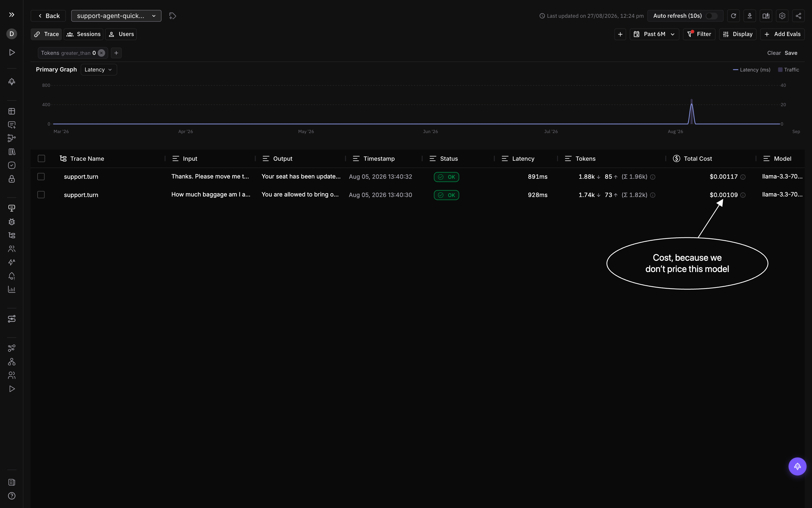Add another filter with plus beside Tokens chip
The image size is (812, 508).
[x=116, y=53]
